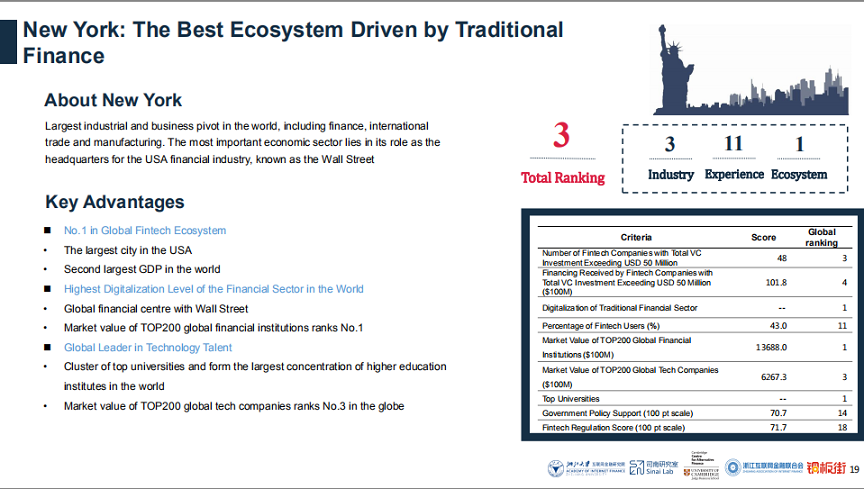
Task: Click the 'Experience' label
Action: pyautogui.click(x=734, y=174)
